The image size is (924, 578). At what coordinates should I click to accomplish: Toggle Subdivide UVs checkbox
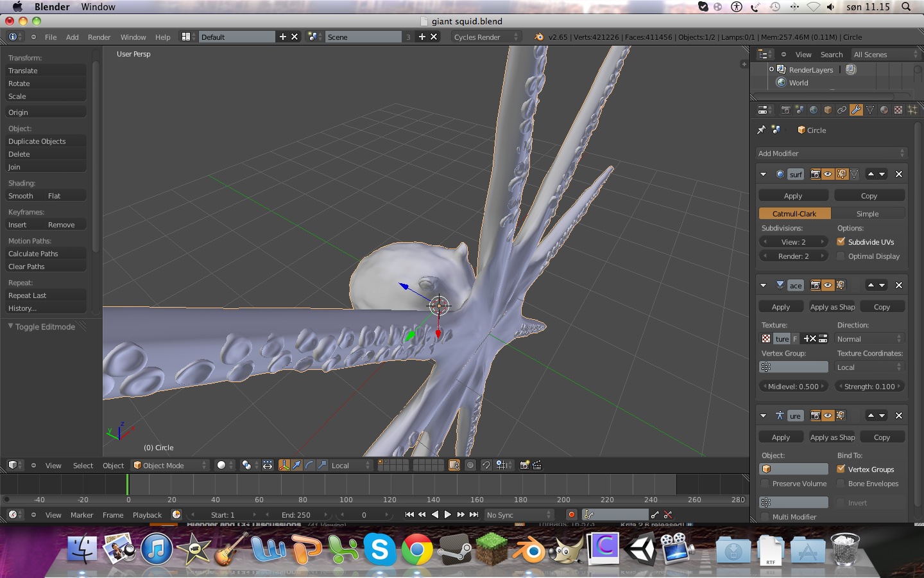[841, 241]
